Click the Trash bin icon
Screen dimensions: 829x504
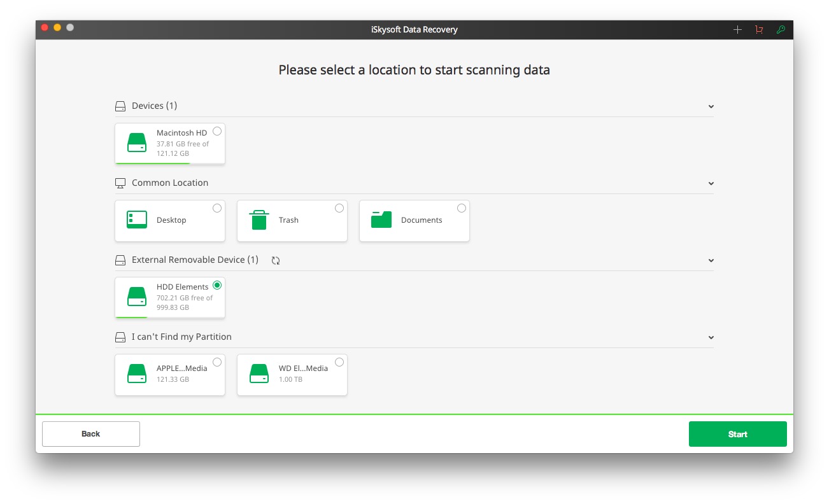point(259,220)
